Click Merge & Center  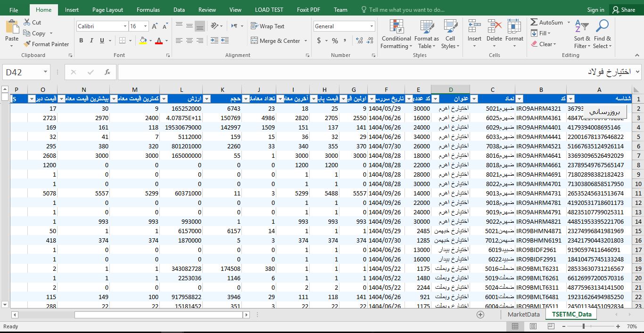[275, 41]
